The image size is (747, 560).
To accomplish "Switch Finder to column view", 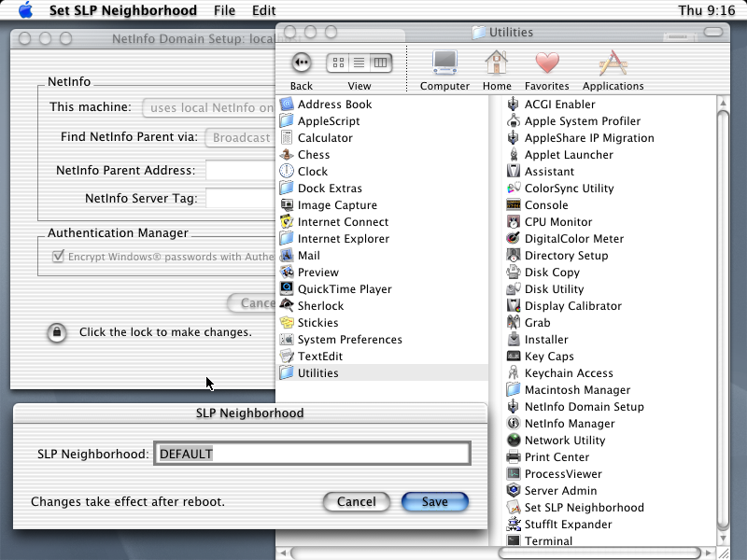I will (x=381, y=63).
